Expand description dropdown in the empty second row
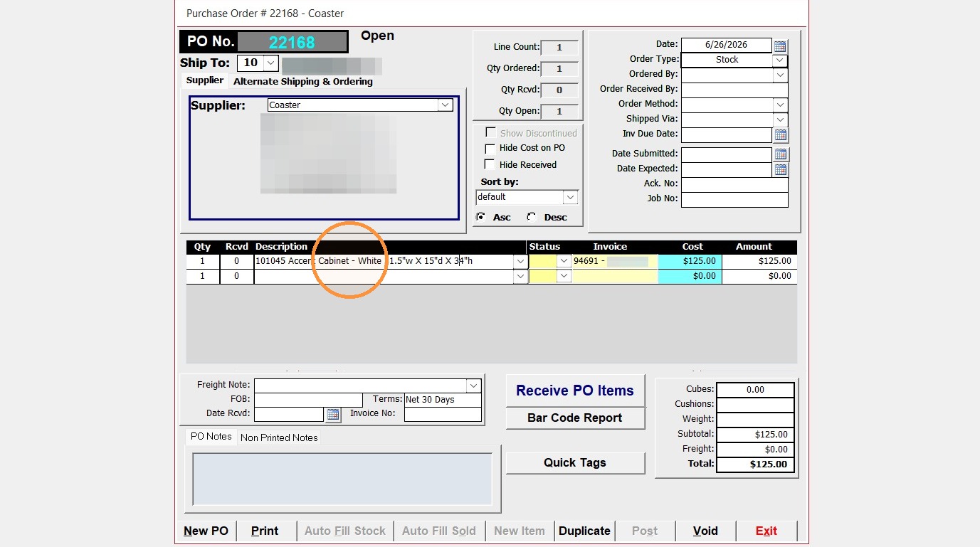Viewport: 980px width, 547px height. tap(520, 276)
